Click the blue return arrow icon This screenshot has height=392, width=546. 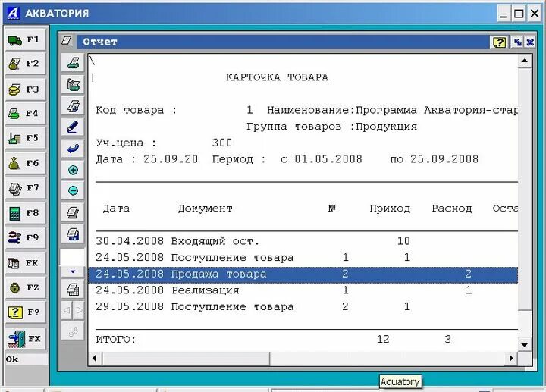pyautogui.click(x=73, y=149)
